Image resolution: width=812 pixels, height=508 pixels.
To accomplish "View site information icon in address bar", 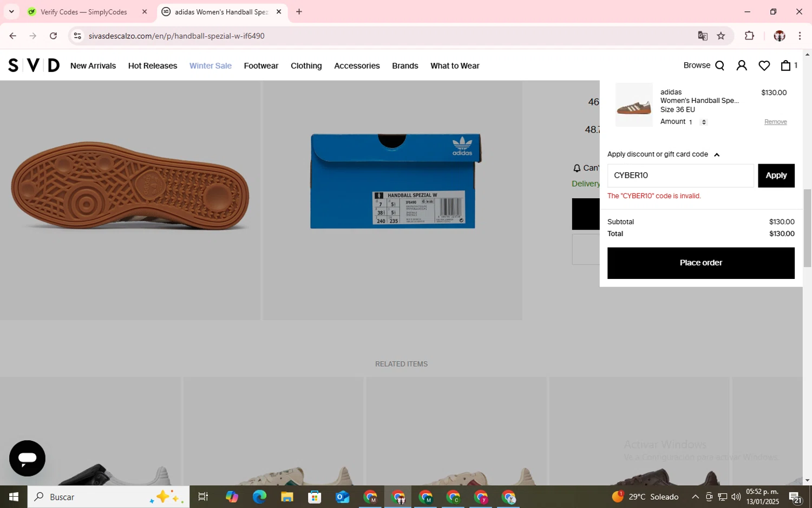I will click(x=77, y=36).
